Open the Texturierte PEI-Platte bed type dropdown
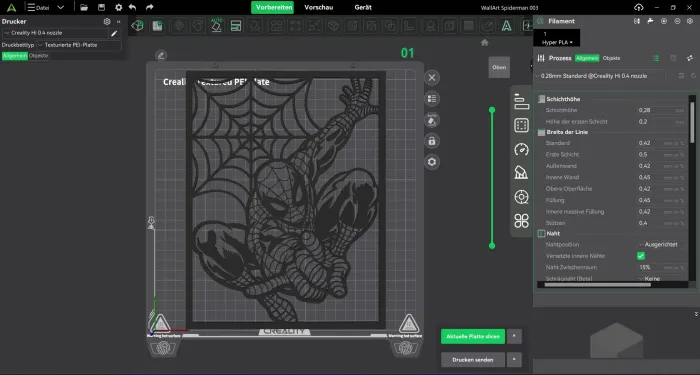Screen dimensions: 700x375 click(x=79, y=45)
